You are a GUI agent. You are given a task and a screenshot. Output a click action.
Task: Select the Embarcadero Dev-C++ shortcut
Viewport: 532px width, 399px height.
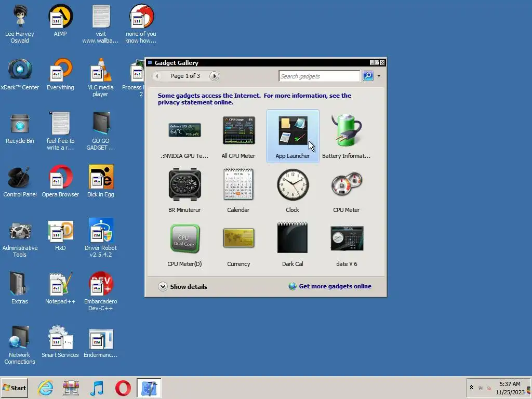tap(101, 292)
